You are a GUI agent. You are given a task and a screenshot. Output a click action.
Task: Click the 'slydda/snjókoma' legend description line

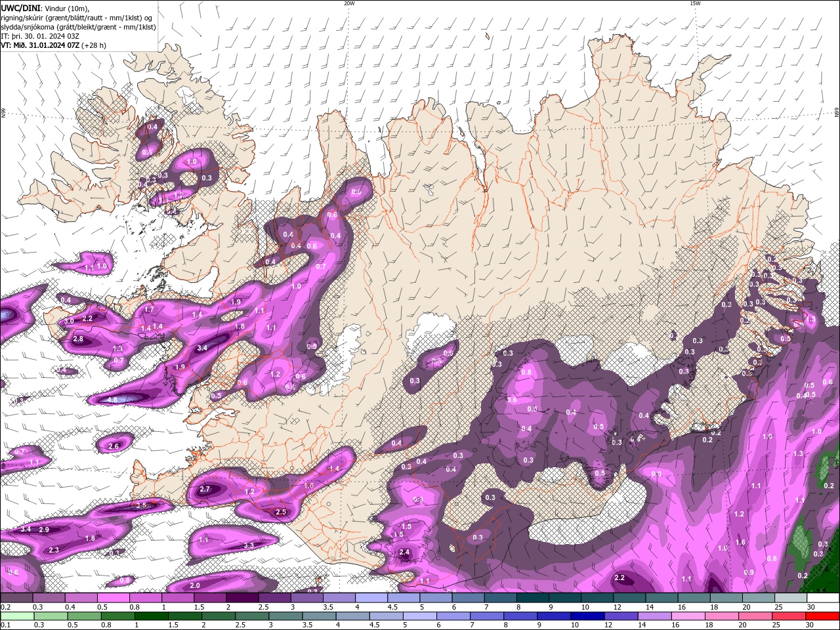[78, 27]
